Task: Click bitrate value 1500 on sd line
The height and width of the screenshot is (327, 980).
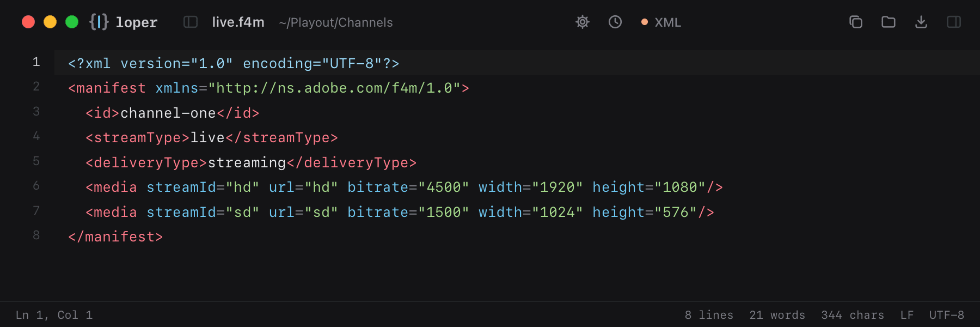Action: pyautogui.click(x=444, y=212)
